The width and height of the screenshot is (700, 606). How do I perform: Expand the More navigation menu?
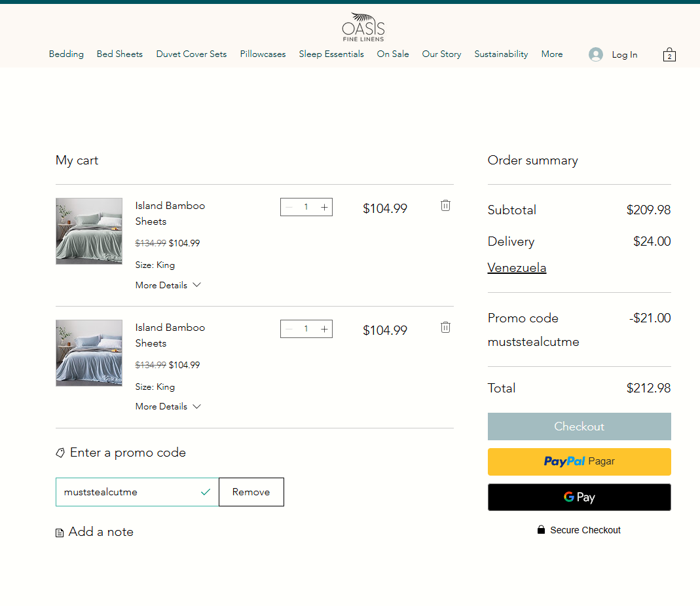coord(552,54)
